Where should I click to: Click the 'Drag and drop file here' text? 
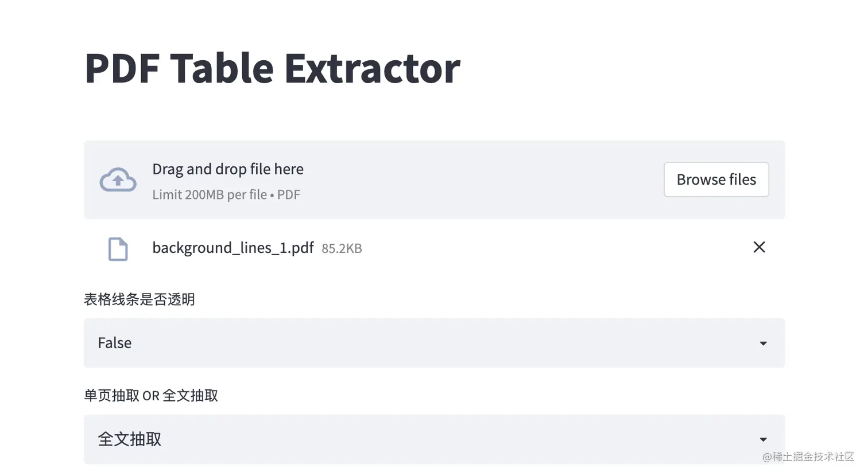click(x=228, y=169)
